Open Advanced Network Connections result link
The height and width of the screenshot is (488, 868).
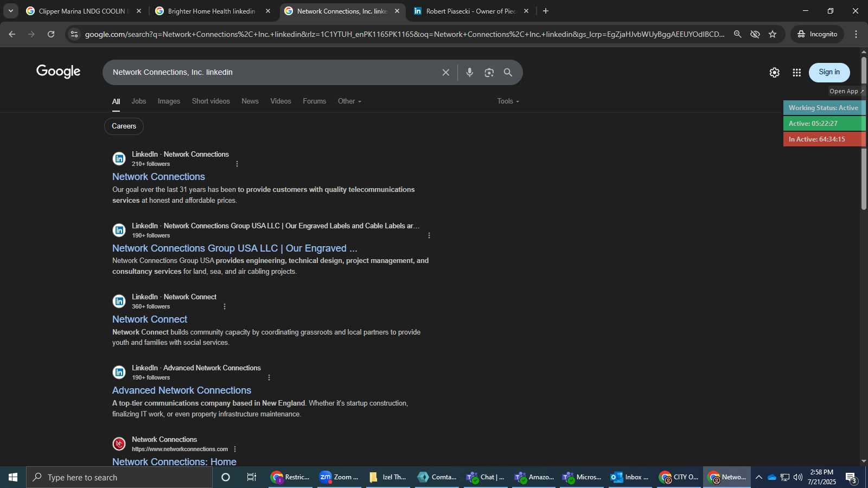point(182,390)
